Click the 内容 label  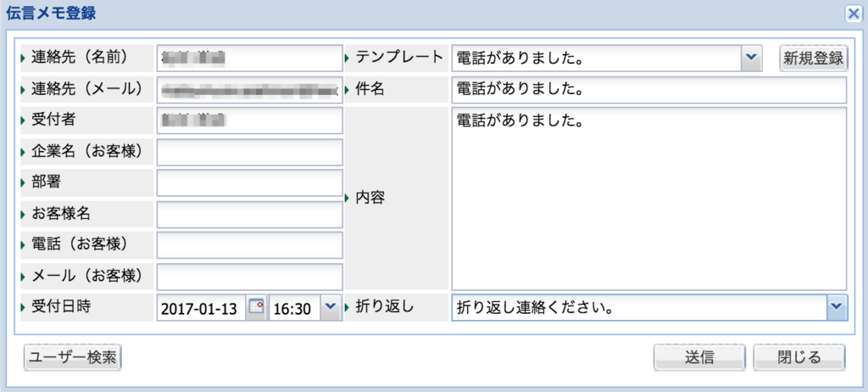pyautogui.click(x=370, y=198)
